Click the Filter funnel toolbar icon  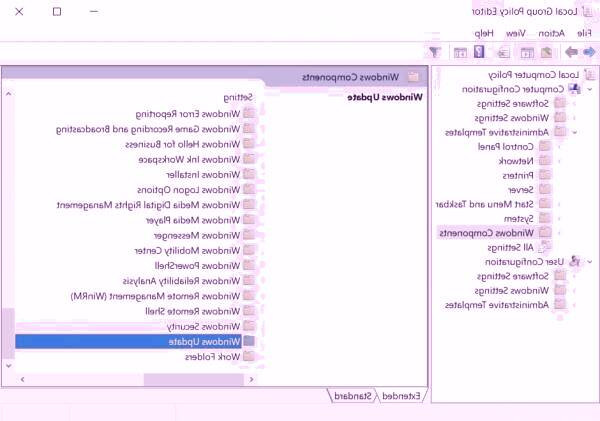point(435,52)
